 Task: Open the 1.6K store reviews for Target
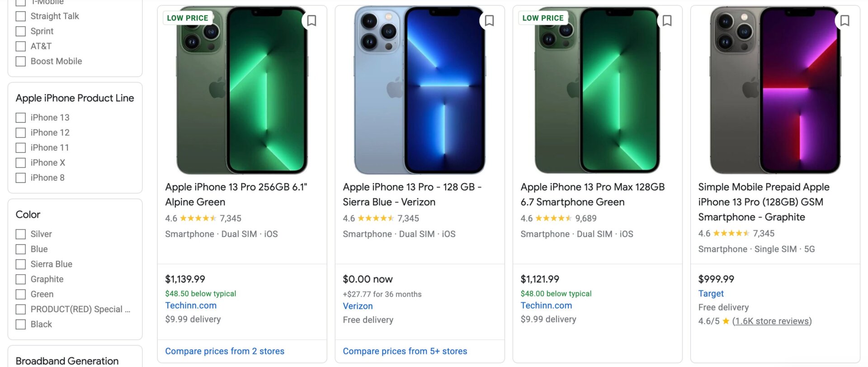(x=771, y=321)
